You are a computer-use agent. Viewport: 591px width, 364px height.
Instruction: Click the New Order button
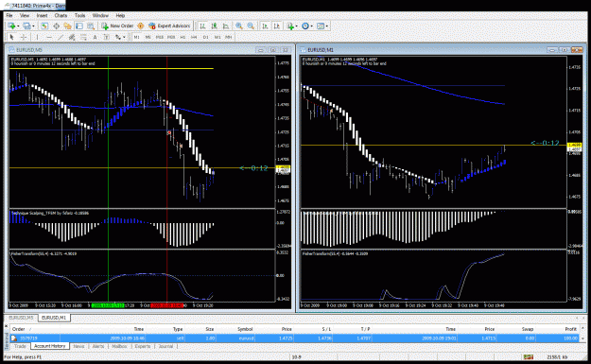coord(117,26)
